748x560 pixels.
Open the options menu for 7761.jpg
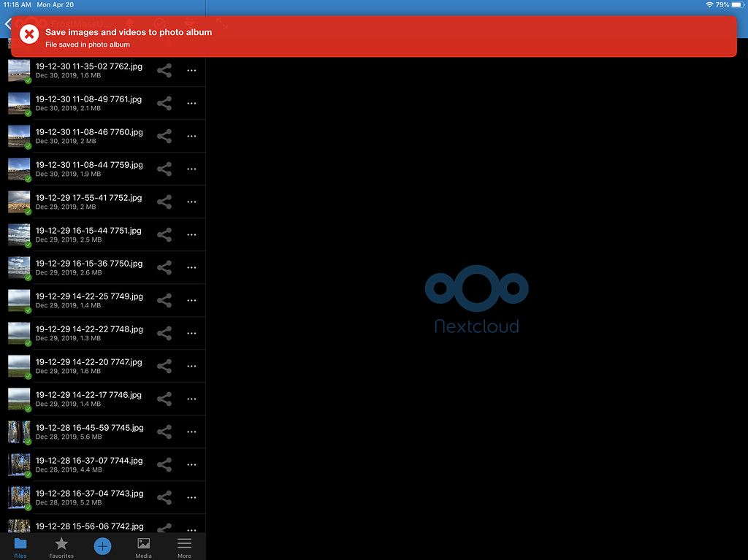pos(191,103)
